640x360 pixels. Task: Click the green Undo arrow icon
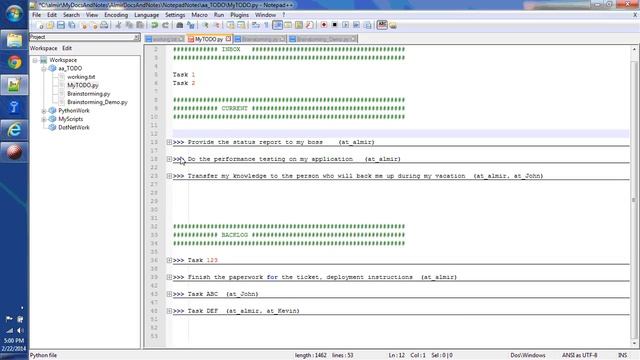point(154,25)
